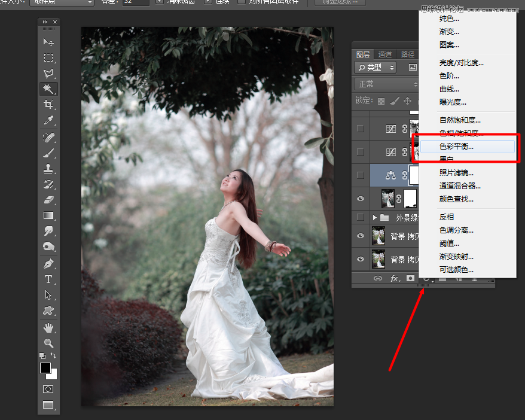The height and width of the screenshot is (420, 525).
Task: Select the Magic Wand tool
Action: click(x=48, y=90)
